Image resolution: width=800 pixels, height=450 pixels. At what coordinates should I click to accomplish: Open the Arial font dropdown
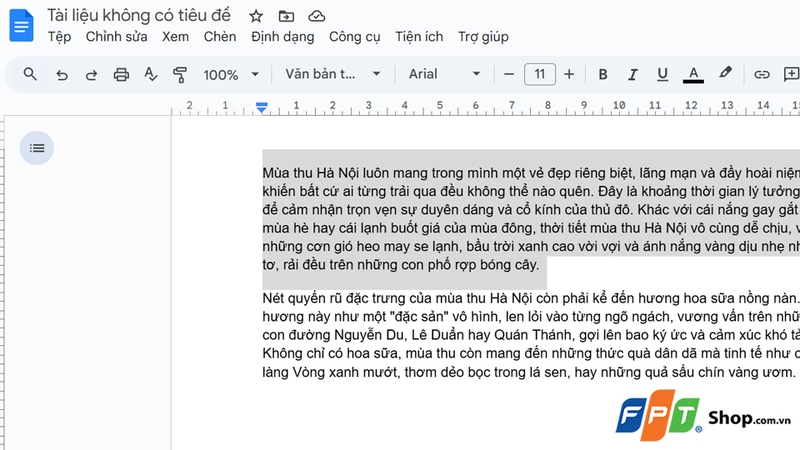(x=444, y=74)
